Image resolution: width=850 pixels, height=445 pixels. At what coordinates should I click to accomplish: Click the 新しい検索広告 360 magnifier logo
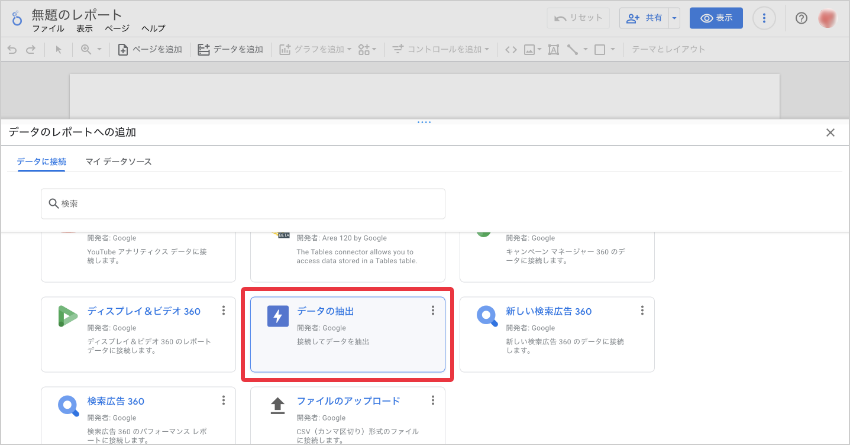pos(487,316)
